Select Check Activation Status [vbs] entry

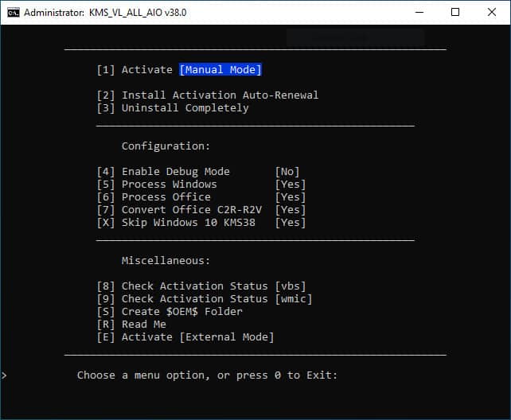[x=201, y=286]
